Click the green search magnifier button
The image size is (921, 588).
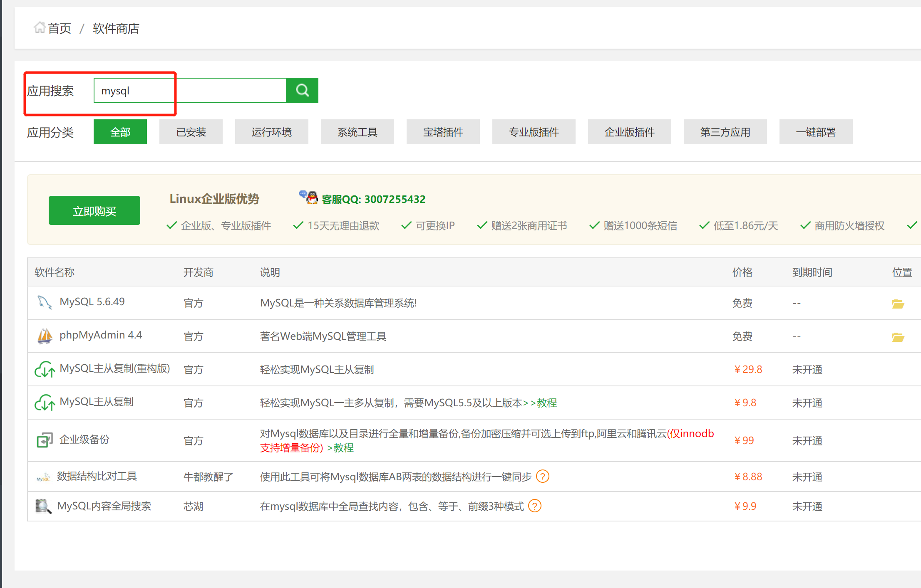302,90
